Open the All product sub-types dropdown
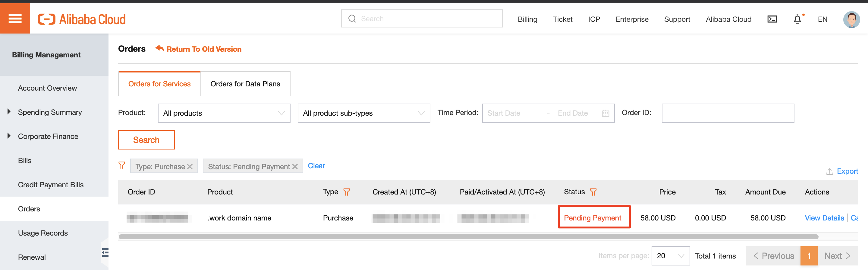 pos(363,113)
